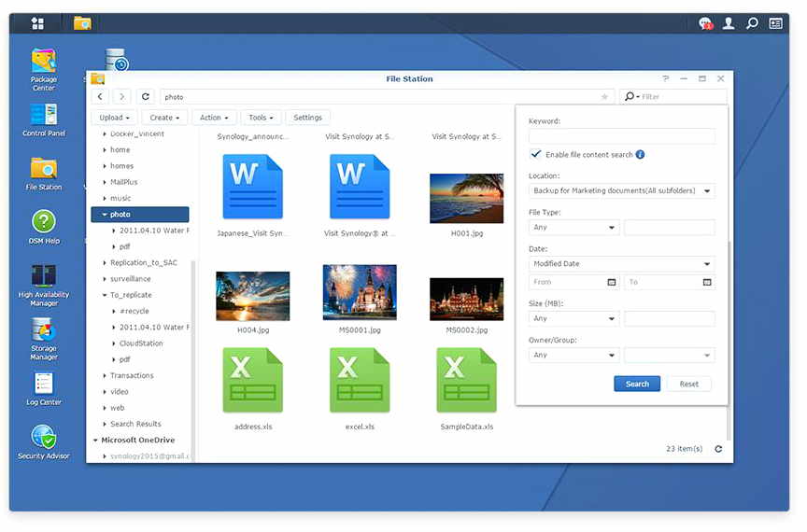This screenshot has height=532, width=807.
Task: Expand the Modified Date dropdown
Action: click(621, 264)
